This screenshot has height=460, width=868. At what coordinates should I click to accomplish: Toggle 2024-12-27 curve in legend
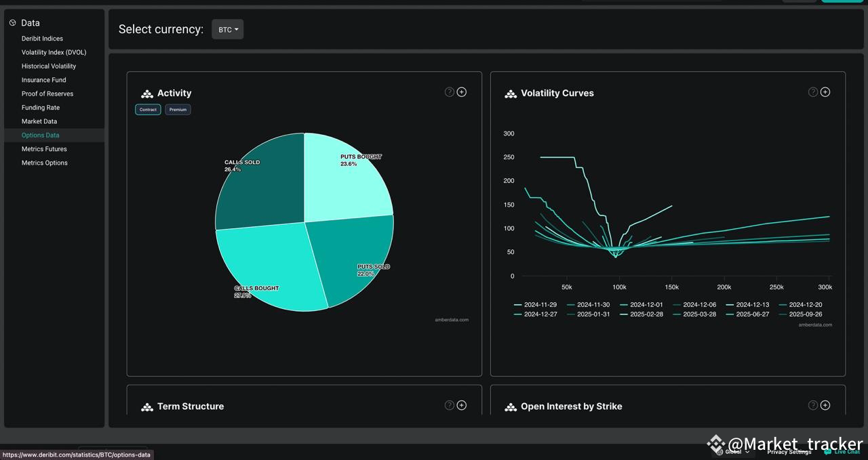pyautogui.click(x=535, y=314)
